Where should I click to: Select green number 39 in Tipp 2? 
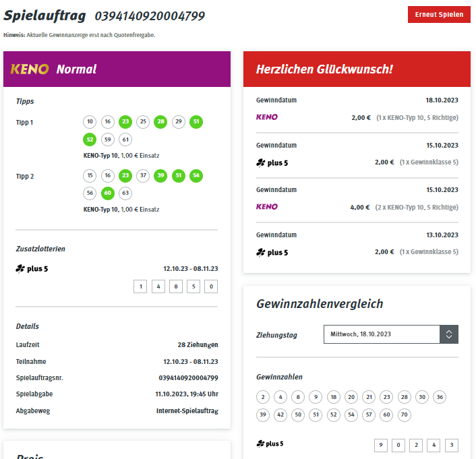pyautogui.click(x=160, y=175)
